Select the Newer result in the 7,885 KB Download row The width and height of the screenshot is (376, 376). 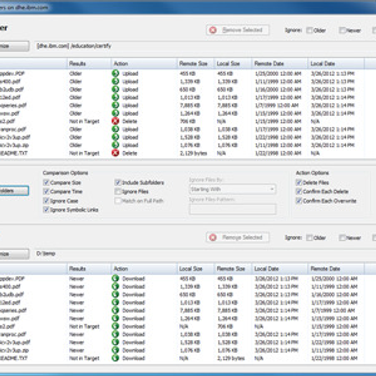pyautogui.click(x=77, y=310)
